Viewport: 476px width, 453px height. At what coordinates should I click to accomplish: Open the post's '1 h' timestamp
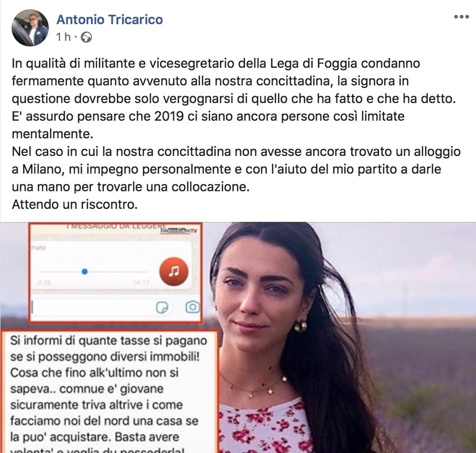(x=64, y=37)
